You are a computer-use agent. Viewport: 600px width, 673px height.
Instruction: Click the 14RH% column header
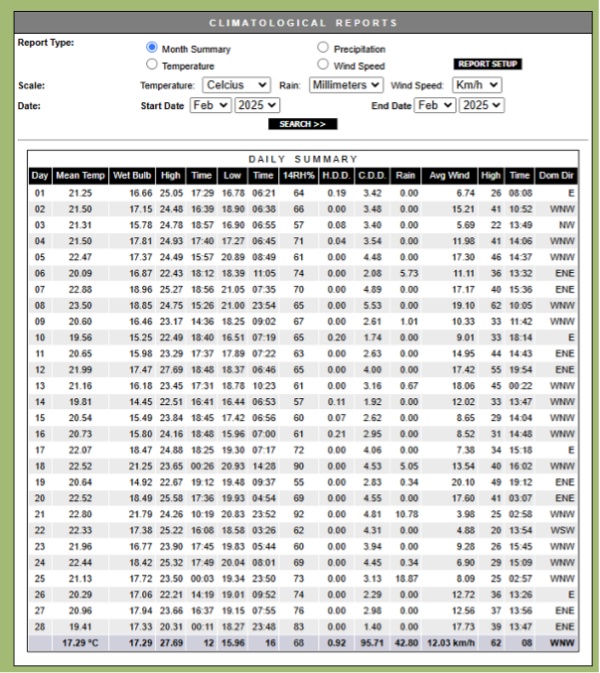coord(298,176)
